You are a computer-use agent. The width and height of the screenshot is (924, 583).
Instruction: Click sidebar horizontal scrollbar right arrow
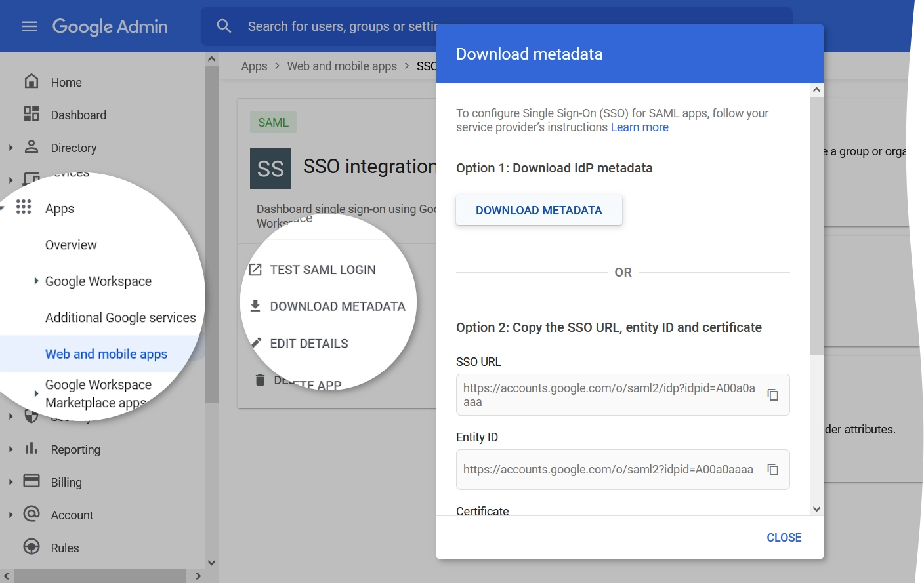point(198,576)
